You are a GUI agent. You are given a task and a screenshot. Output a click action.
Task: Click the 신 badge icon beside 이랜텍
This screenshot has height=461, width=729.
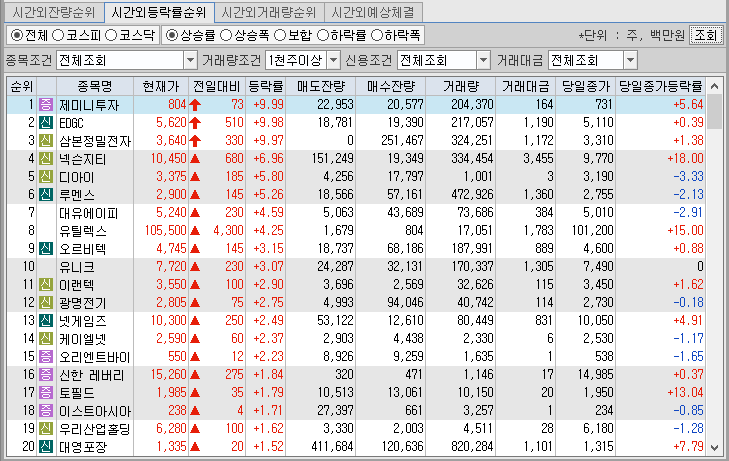click(x=46, y=284)
